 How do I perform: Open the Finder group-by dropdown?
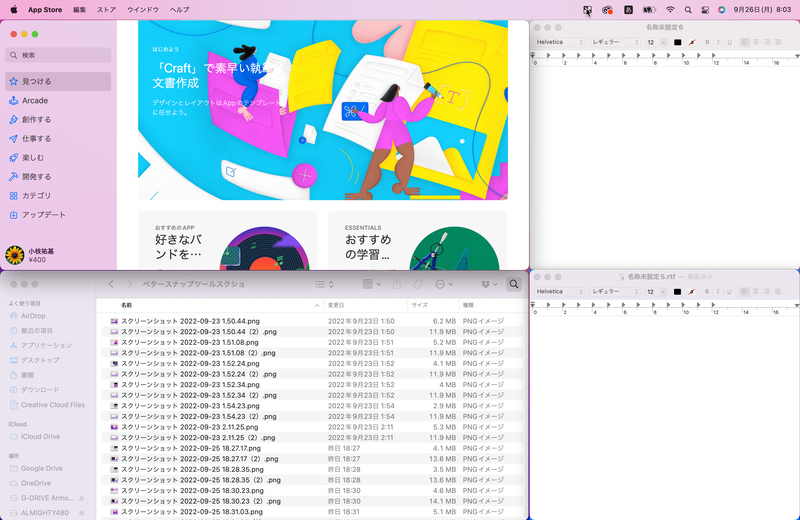(x=371, y=284)
